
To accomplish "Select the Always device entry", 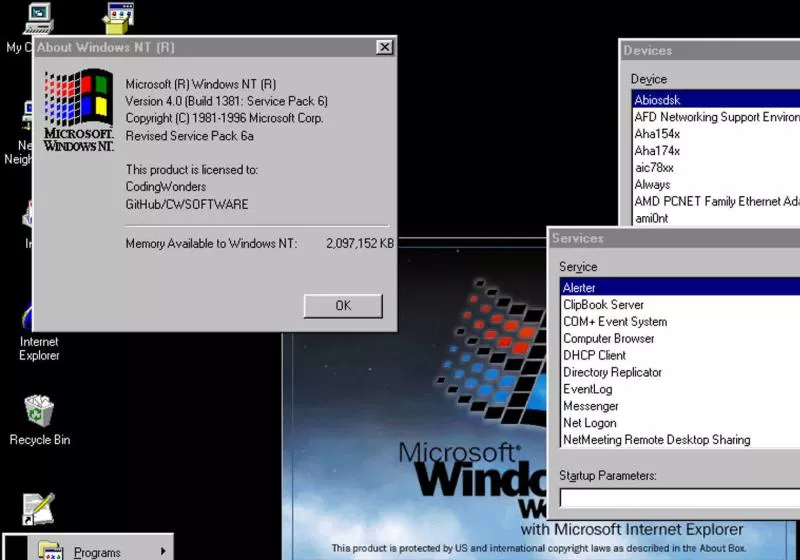I will (716, 184).
